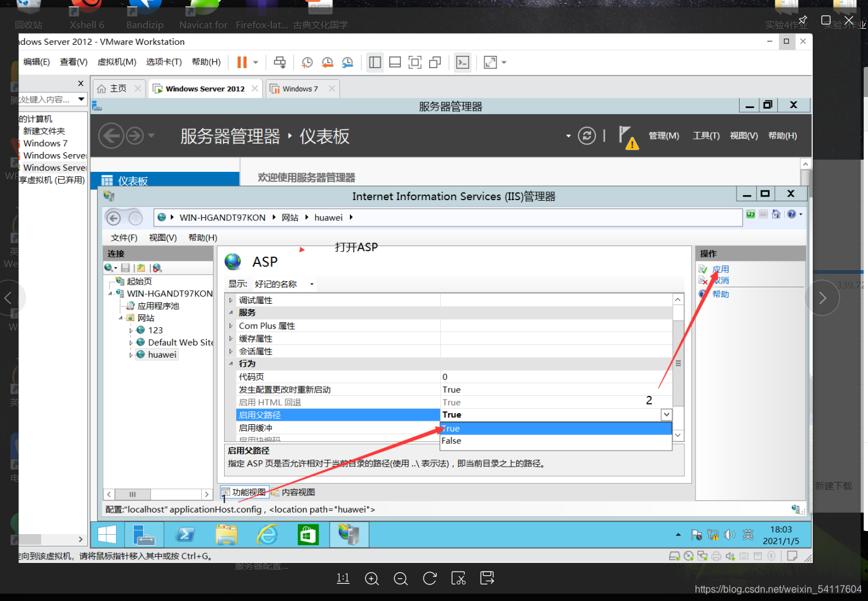Image resolution: width=868 pixels, height=601 pixels.
Task: Refresh the IIS Manager page icon
Action: pos(751,214)
